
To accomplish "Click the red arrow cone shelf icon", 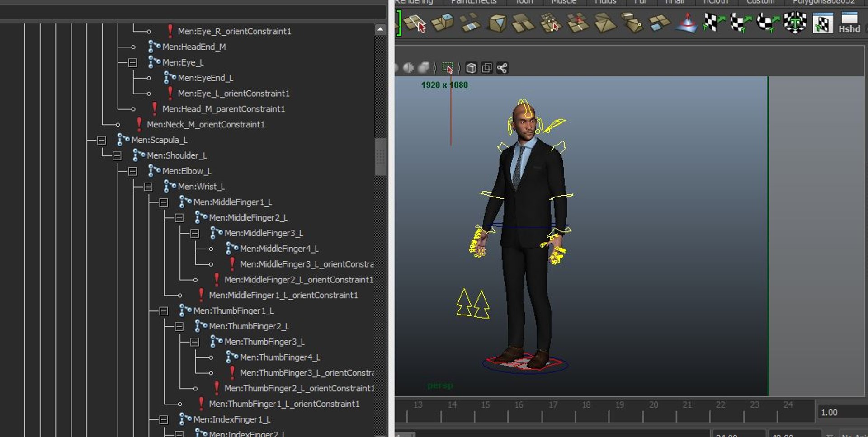I will [x=686, y=23].
